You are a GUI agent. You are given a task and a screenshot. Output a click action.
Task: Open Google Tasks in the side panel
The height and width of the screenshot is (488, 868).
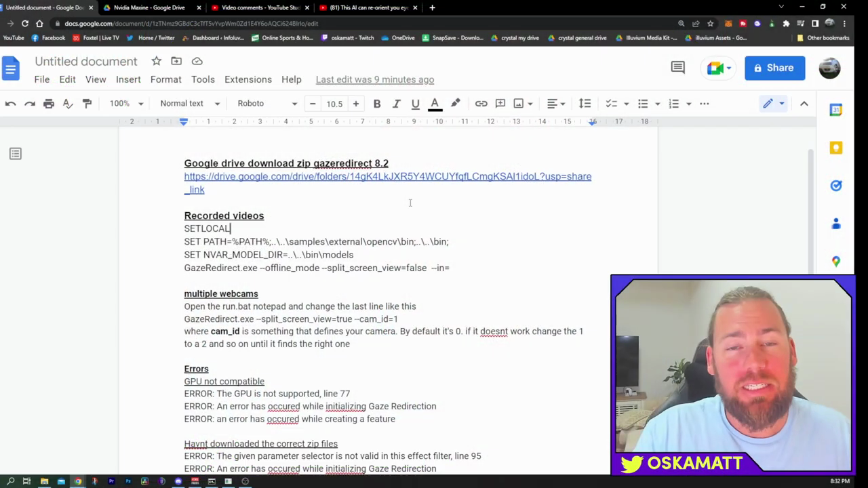pyautogui.click(x=836, y=186)
